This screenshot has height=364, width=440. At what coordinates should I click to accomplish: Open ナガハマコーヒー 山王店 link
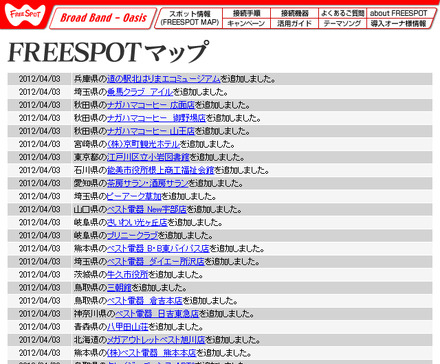pos(151,131)
